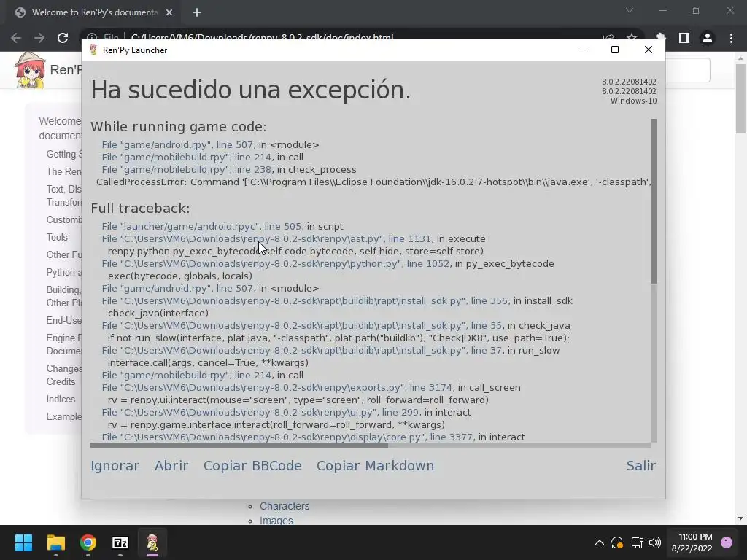Click network tray icon
The width and height of the screenshot is (747, 560).
pyautogui.click(x=637, y=542)
